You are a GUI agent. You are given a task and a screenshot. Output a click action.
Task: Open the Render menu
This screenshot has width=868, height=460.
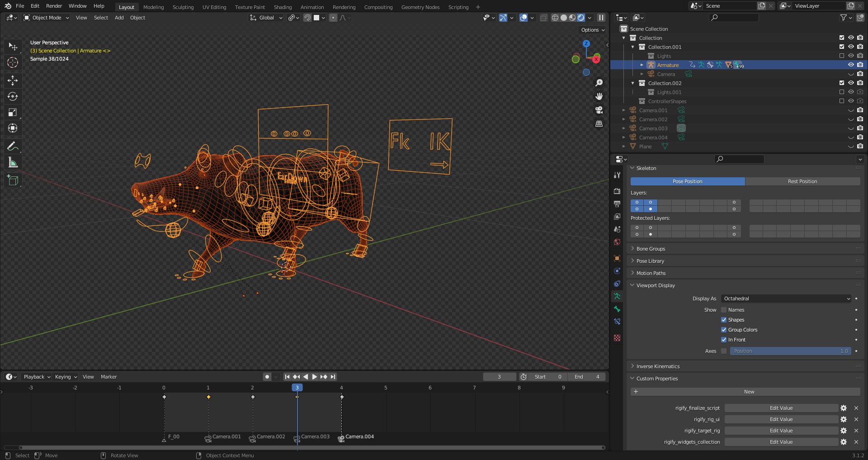[x=54, y=6]
